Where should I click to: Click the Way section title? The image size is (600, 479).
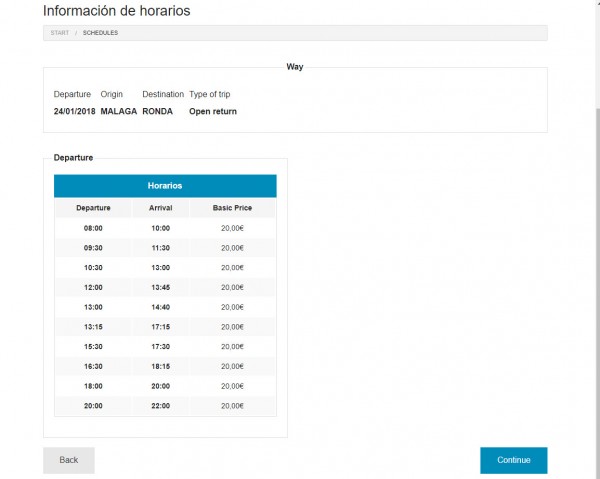295,67
